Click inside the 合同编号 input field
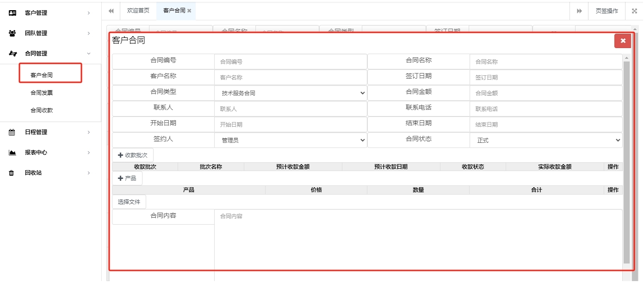The width and height of the screenshot is (644, 282). click(x=290, y=61)
